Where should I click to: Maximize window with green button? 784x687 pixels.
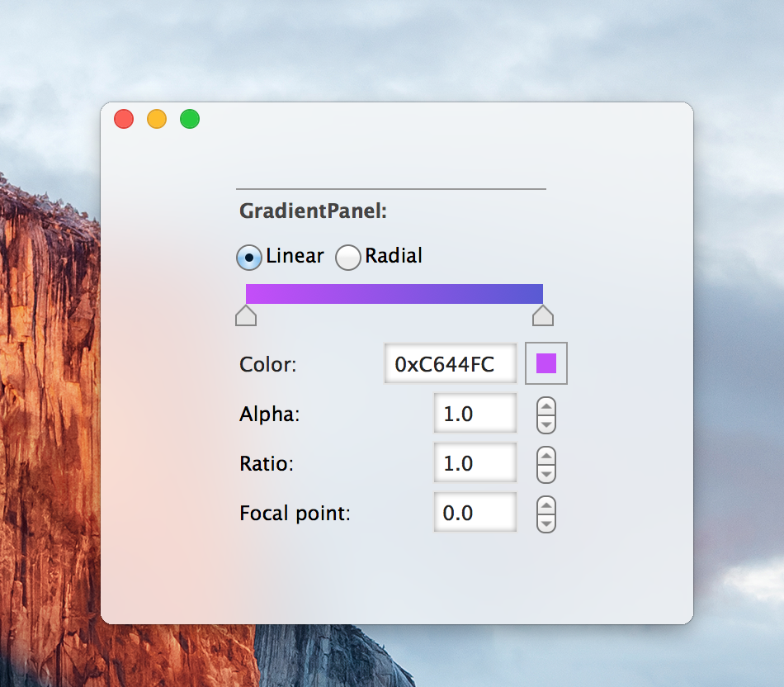(x=190, y=119)
